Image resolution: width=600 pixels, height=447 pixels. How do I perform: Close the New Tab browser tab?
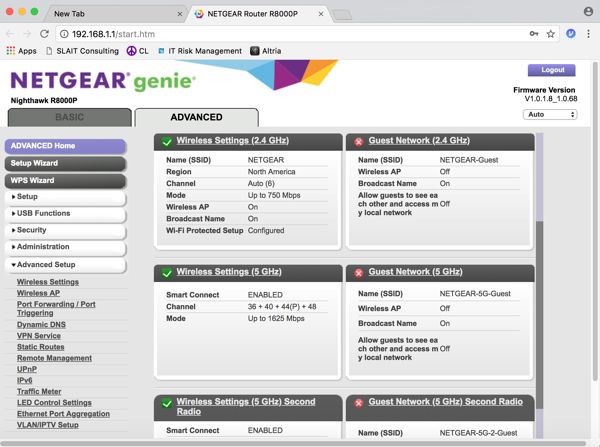click(x=180, y=14)
